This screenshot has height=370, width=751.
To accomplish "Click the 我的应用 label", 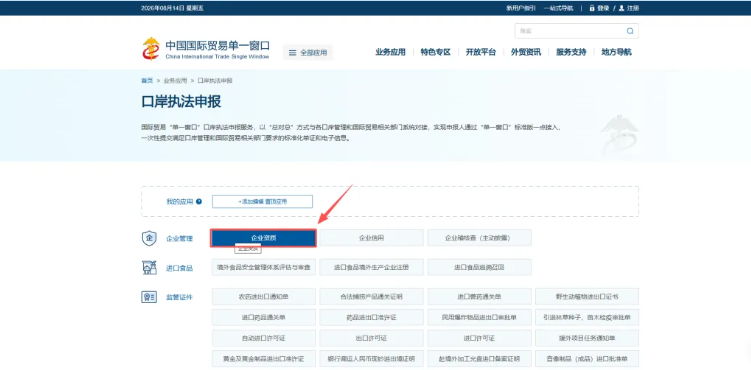I will point(180,202).
